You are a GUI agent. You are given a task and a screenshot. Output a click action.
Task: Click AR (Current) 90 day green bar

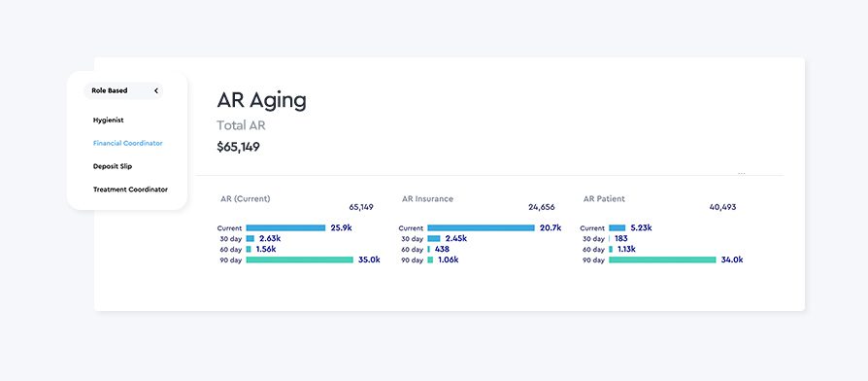(x=299, y=260)
